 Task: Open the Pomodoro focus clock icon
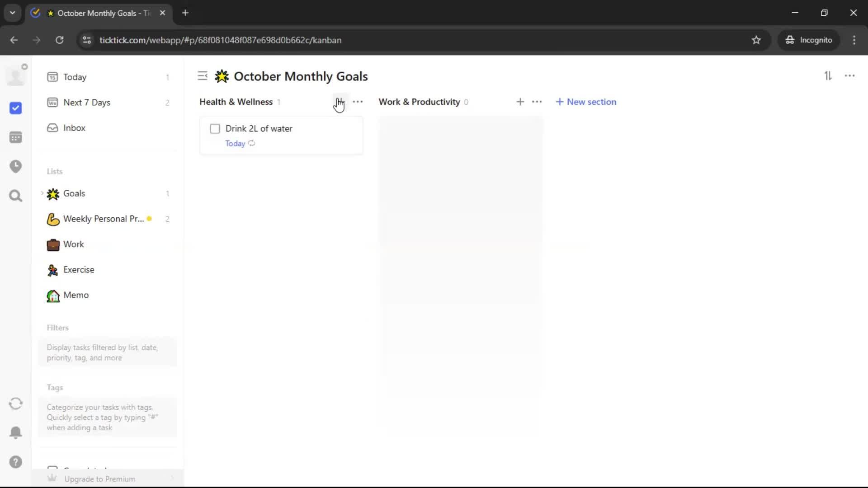tap(16, 166)
